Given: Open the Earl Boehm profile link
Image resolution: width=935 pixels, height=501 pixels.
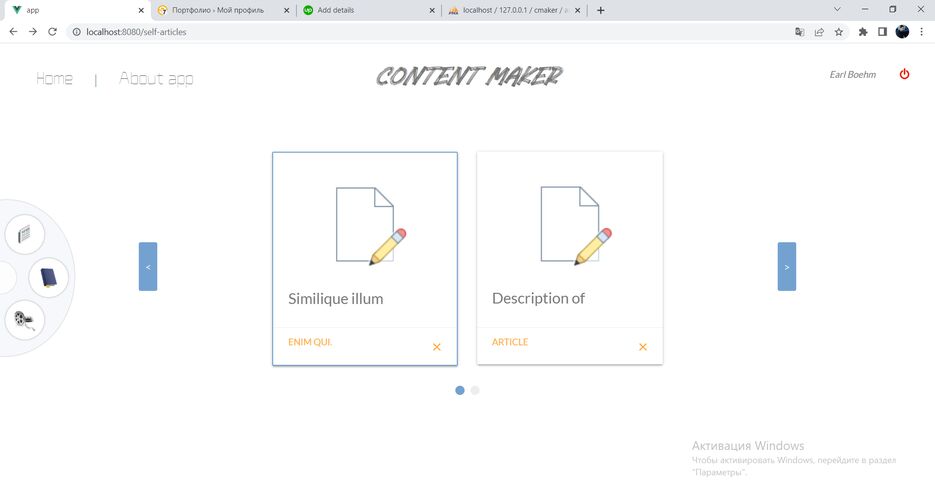Looking at the screenshot, I should [x=853, y=75].
